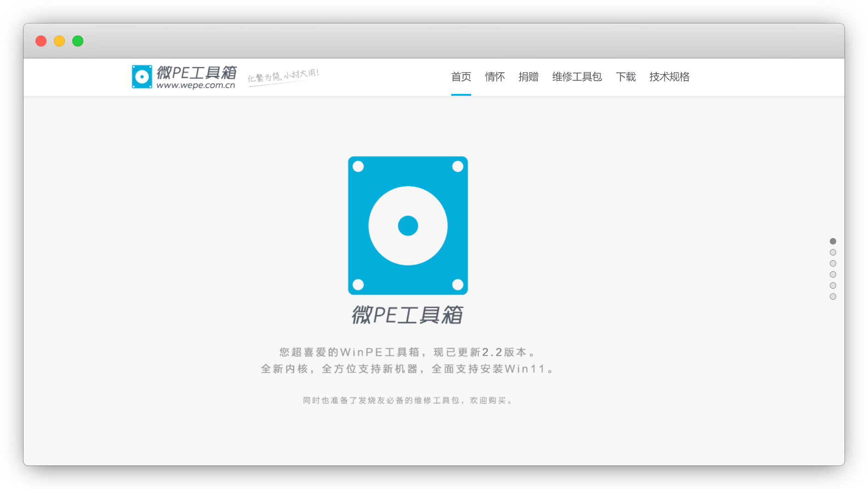Open the 捐赠 navigation item
Image resolution: width=868 pixels, height=489 pixels.
(528, 77)
